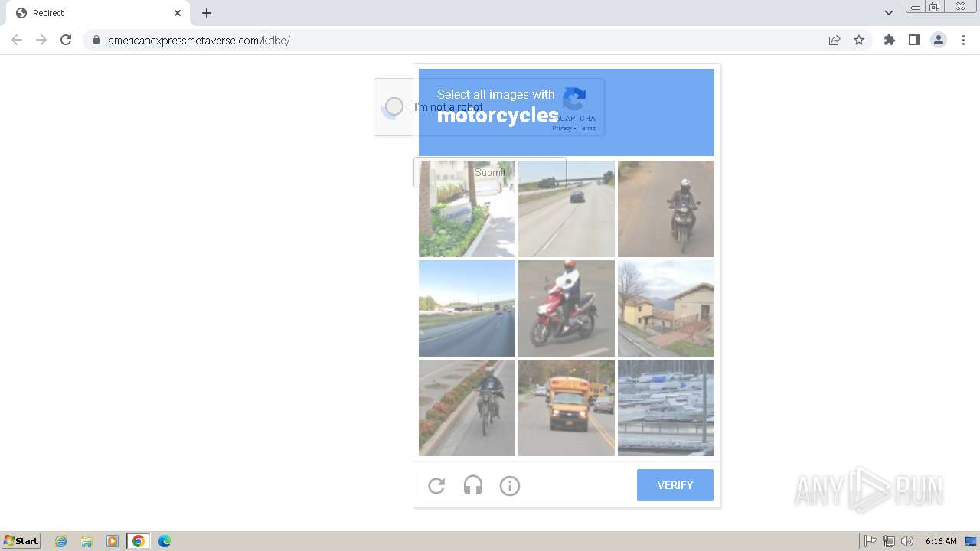
Task: Open the reCAPTCHA Privacy link
Action: click(562, 128)
